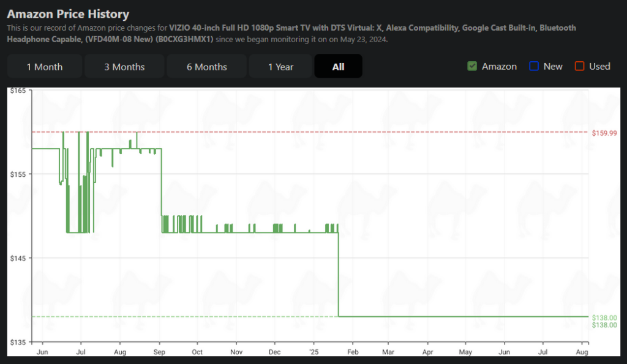Click the Feb label on x-axis
The width and height of the screenshot is (627, 364).
353,352
